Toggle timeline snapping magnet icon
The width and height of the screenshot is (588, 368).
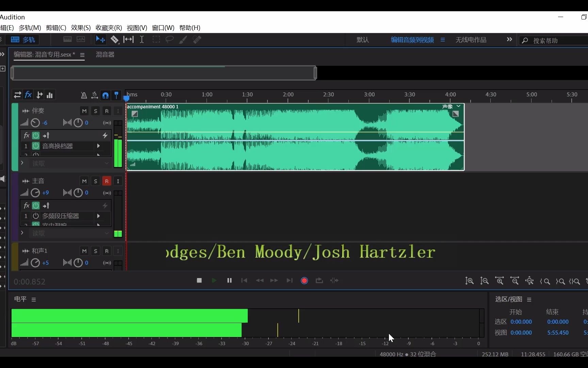(105, 95)
